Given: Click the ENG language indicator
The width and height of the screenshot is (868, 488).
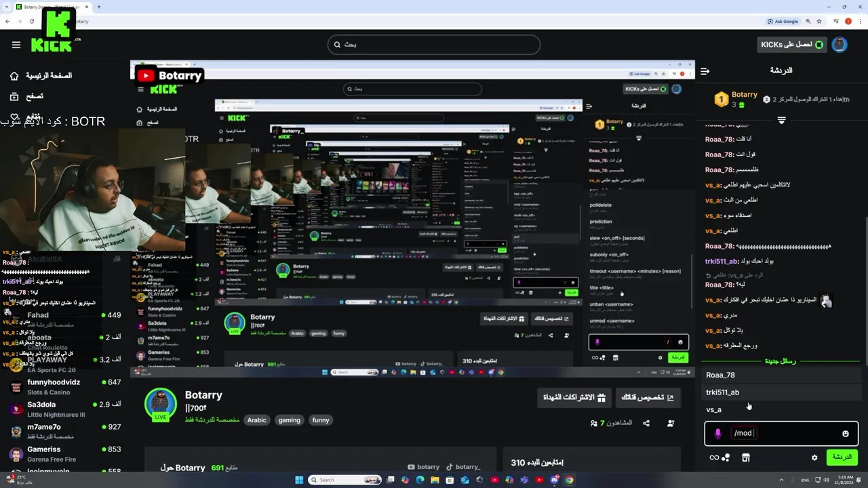Looking at the screenshot, I should point(805,480).
